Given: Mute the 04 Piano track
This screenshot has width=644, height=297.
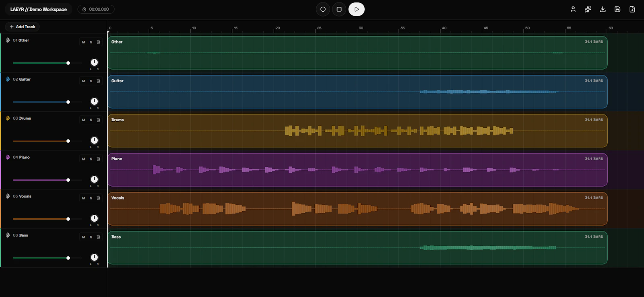Looking at the screenshot, I should tap(83, 159).
